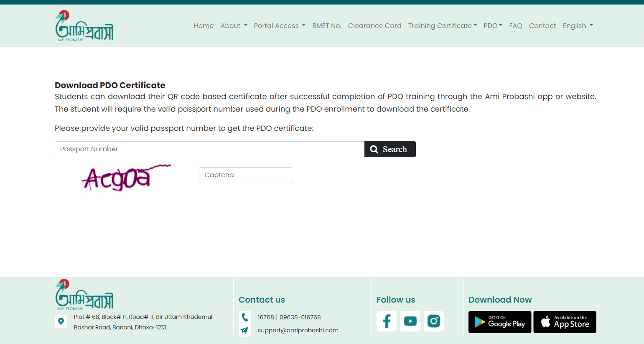Click the location pin icon in the footer

(61, 321)
